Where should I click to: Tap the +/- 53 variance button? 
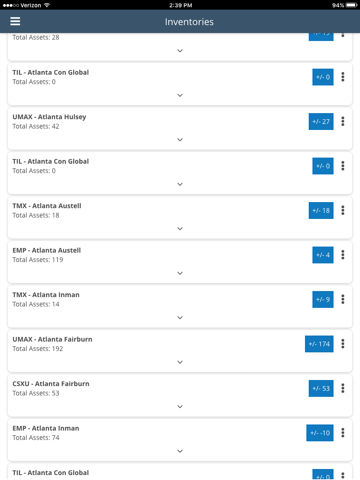click(x=321, y=388)
